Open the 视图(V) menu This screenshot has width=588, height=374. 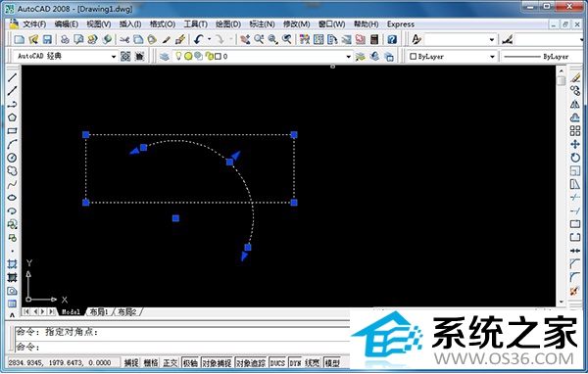tap(99, 23)
